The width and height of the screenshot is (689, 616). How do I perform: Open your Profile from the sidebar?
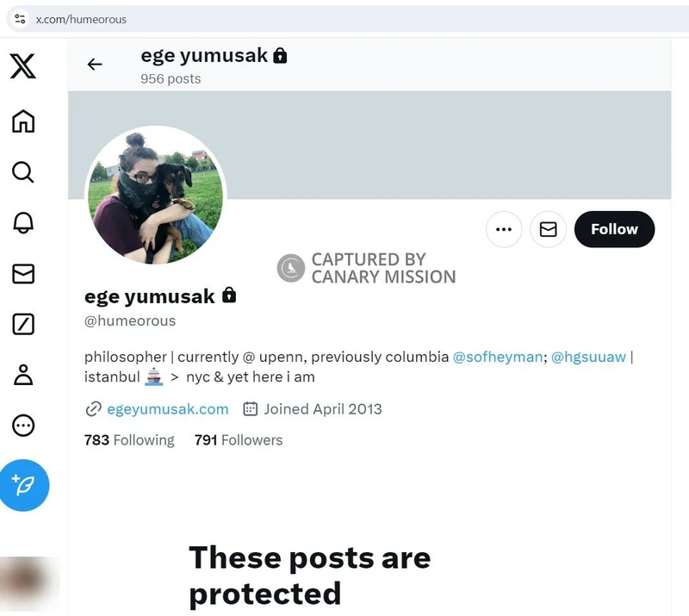[x=22, y=376]
